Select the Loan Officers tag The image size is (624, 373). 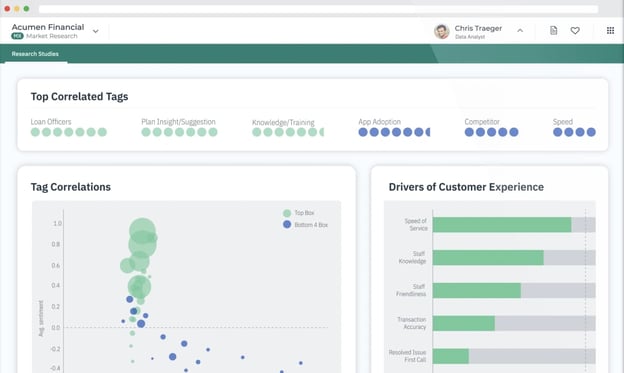tap(51, 122)
